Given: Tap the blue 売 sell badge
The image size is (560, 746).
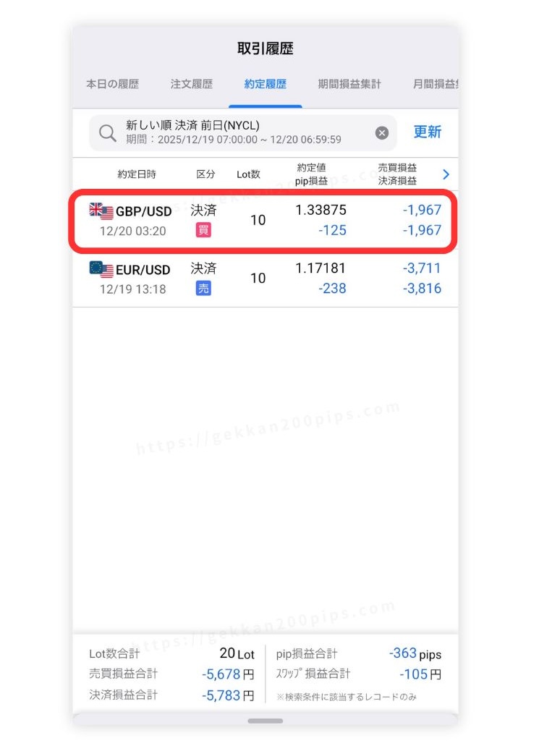Looking at the screenshot, I should [x=203, y=288].
